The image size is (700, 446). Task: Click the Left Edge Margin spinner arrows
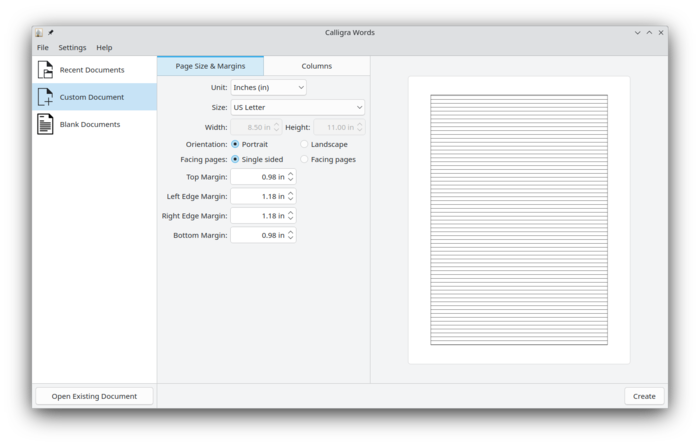coord(291,196)
